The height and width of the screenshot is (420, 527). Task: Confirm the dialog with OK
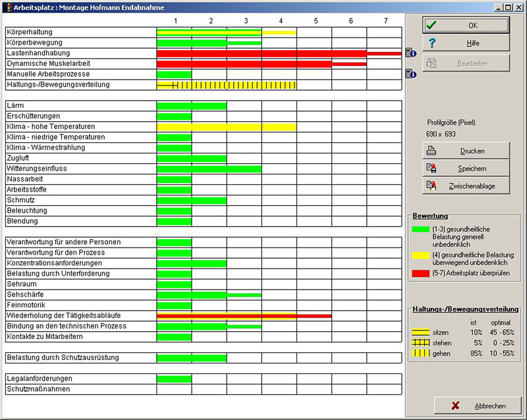pos(465,25)
